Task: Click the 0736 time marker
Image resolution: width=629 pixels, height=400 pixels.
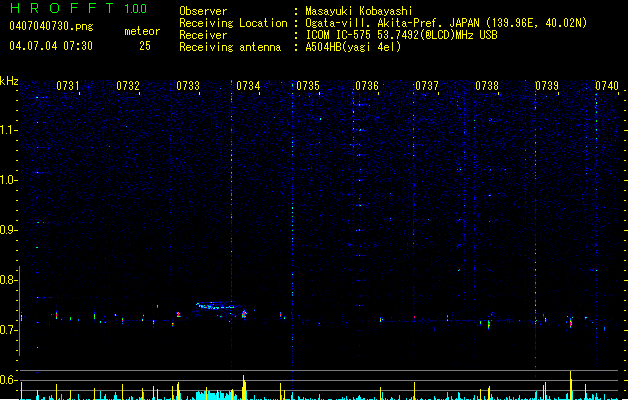Action: click(x=367, y=86)
